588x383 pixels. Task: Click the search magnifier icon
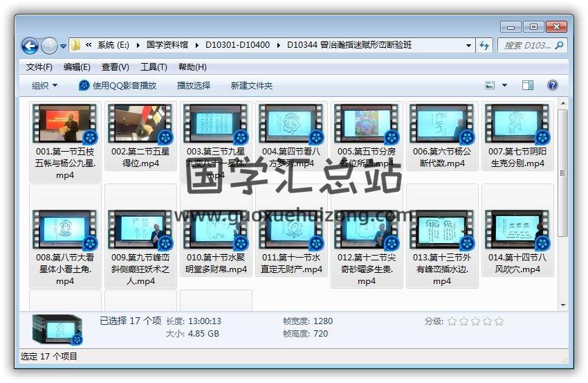pos(560,45)
